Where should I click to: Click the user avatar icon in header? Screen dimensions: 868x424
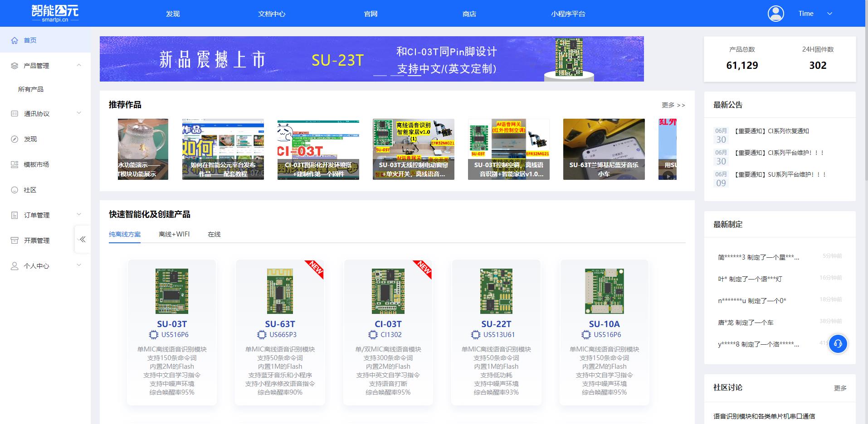[x=776, y=14]
